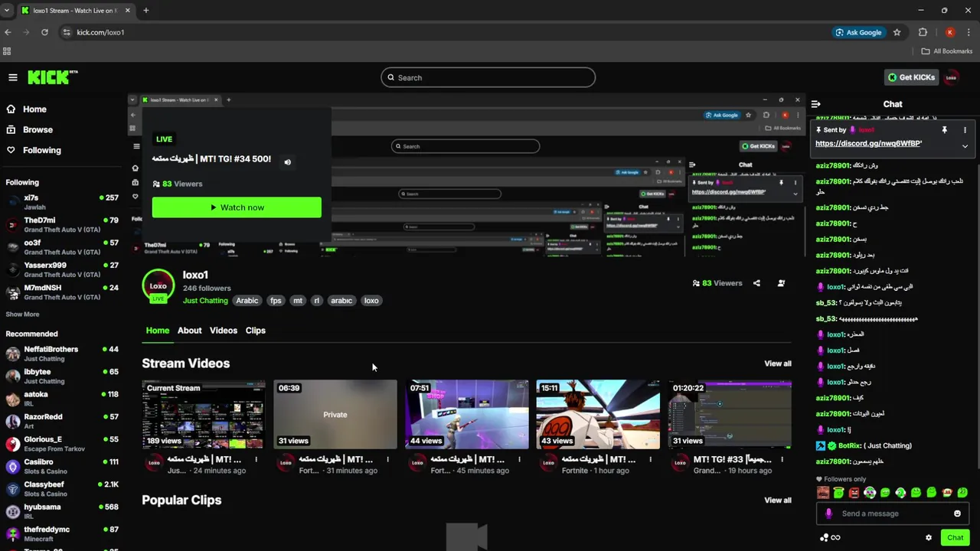Mute the stream preview sound
Image resolution: width=980 pixels, height=551 pixels.
point(288,162)
